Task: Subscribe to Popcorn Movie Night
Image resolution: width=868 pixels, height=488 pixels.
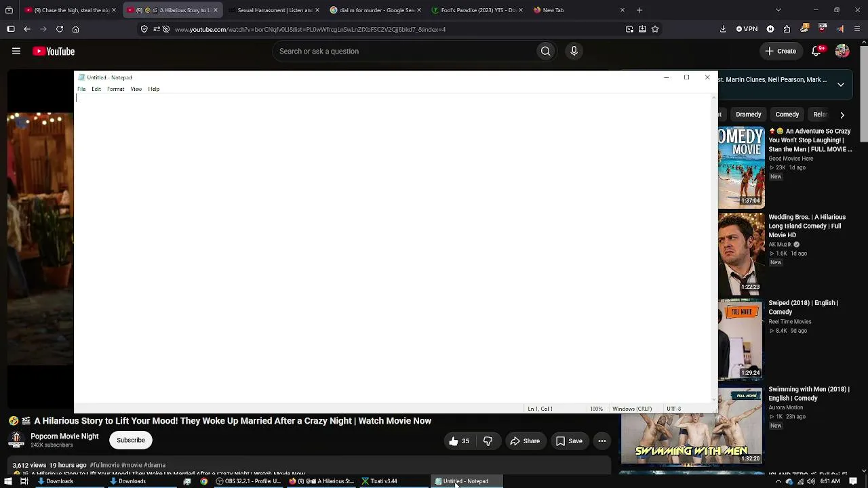Action: click(x=131, y=441)
